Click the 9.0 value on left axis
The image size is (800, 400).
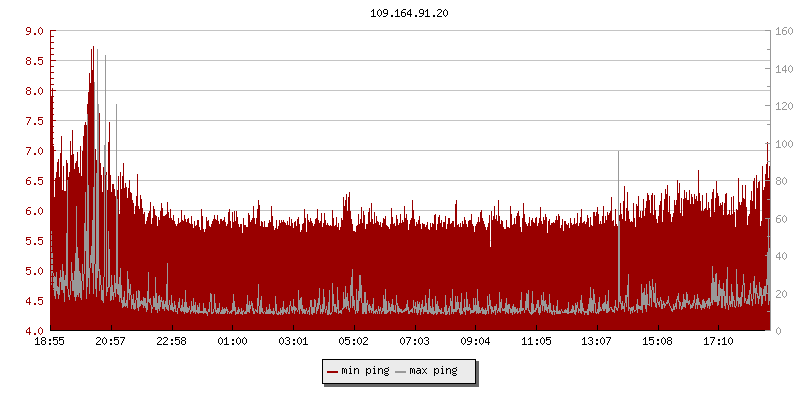click(x=34, y=31)
